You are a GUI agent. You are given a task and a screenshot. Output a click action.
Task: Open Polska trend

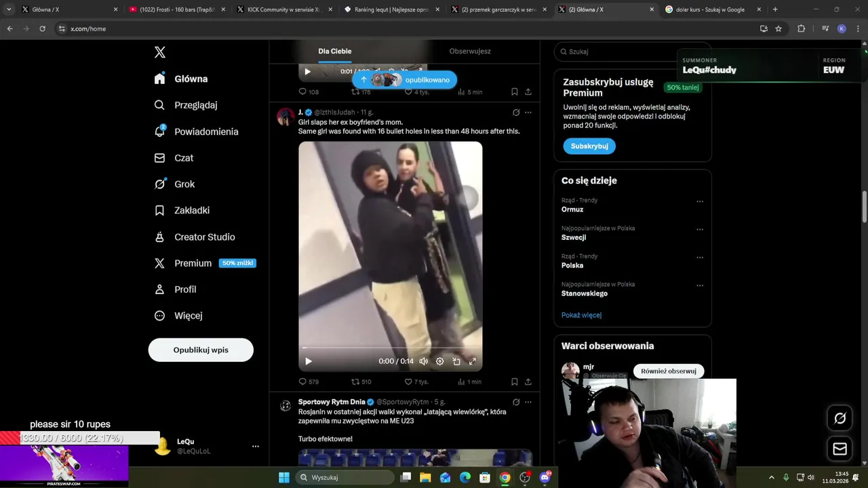[x=572, y=266]
